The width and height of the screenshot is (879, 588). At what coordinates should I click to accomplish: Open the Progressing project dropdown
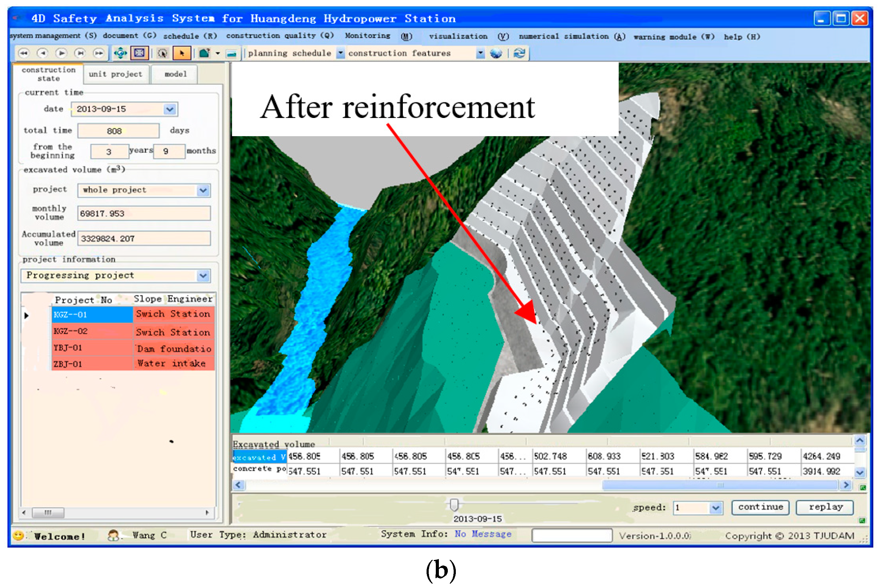(203, 276)
